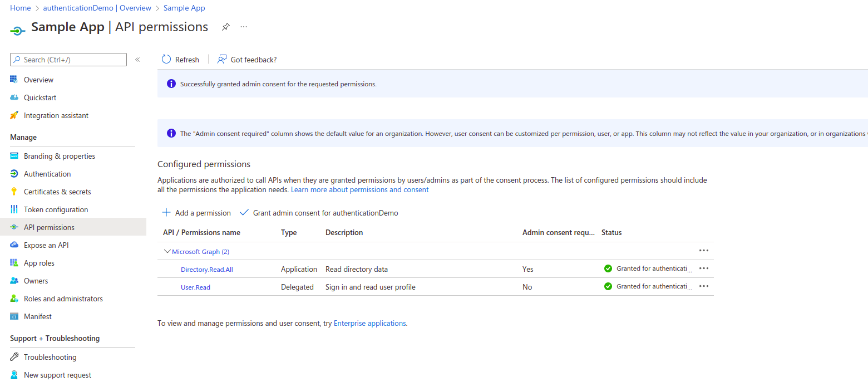Click the Refresh icon in the toolbar
The height and width of the screenshot is (386, 868).
pyautogui.click(x=166, y=60)
